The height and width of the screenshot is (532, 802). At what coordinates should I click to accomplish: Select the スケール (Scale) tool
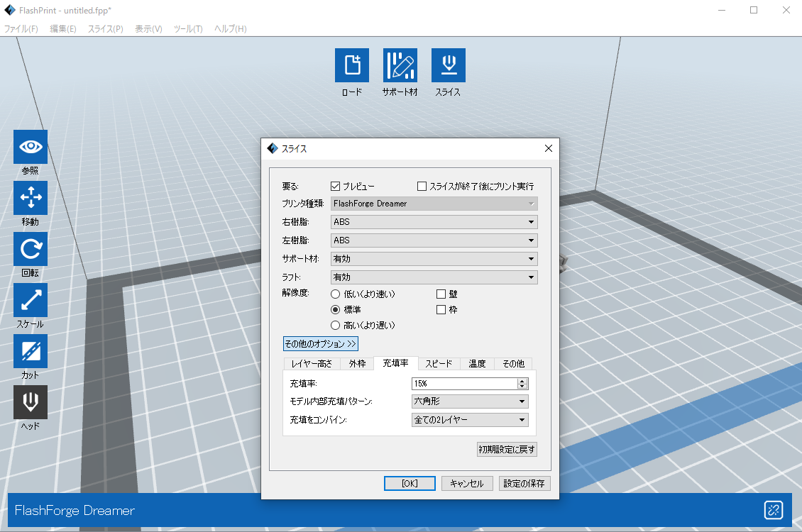click(31, 300)
